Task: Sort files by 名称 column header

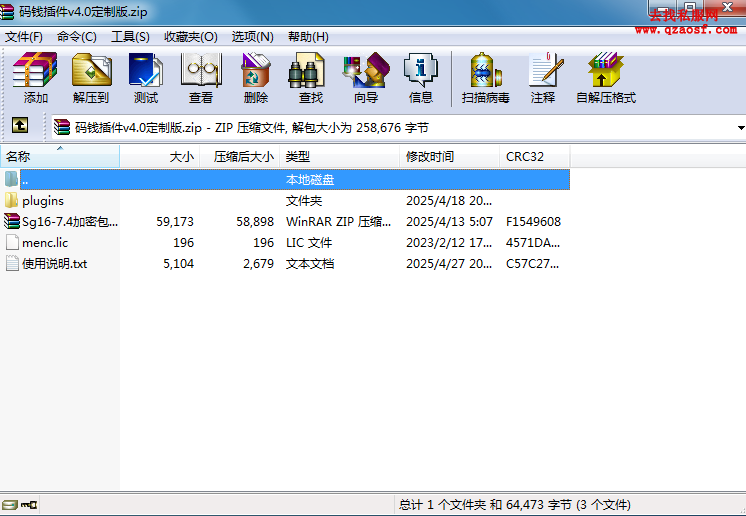Action: click(x=18, y=157)
